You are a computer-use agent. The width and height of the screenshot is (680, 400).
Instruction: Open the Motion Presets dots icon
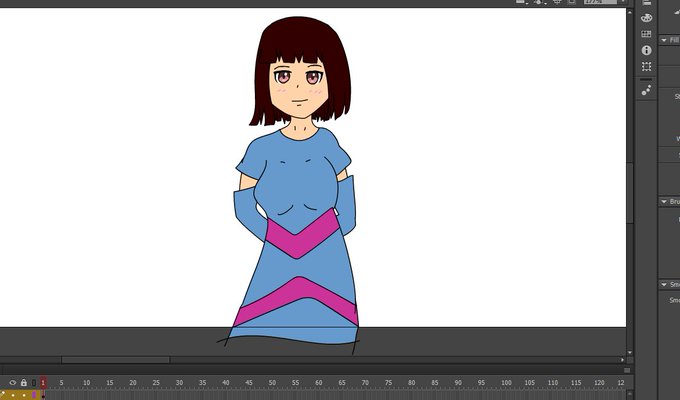646,90
